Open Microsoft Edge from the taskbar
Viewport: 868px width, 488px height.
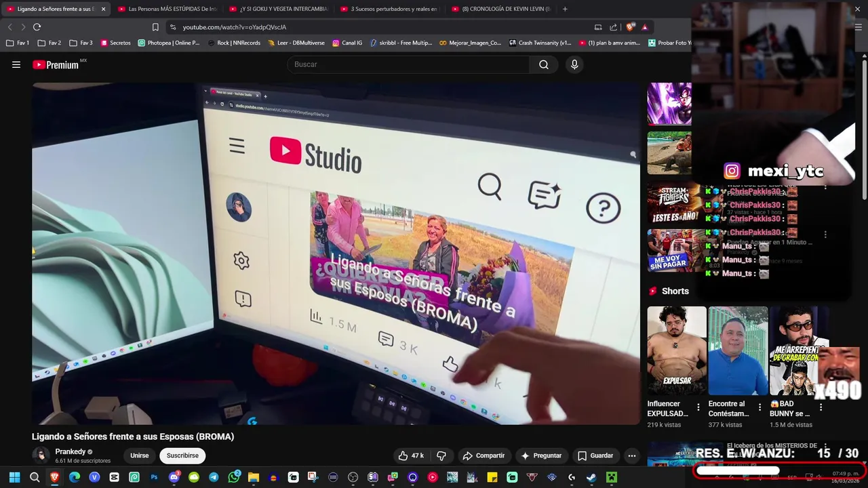pyautogui.click(x=75, y=477)
